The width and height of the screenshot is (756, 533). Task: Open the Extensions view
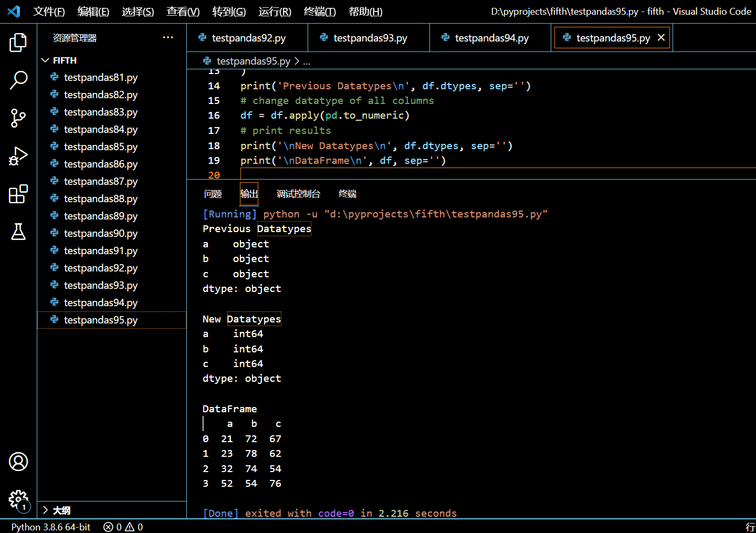pos(18,194)
